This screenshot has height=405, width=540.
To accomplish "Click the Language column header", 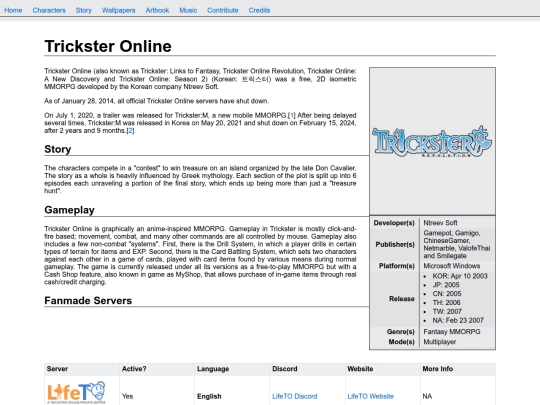I will (213, 369).
